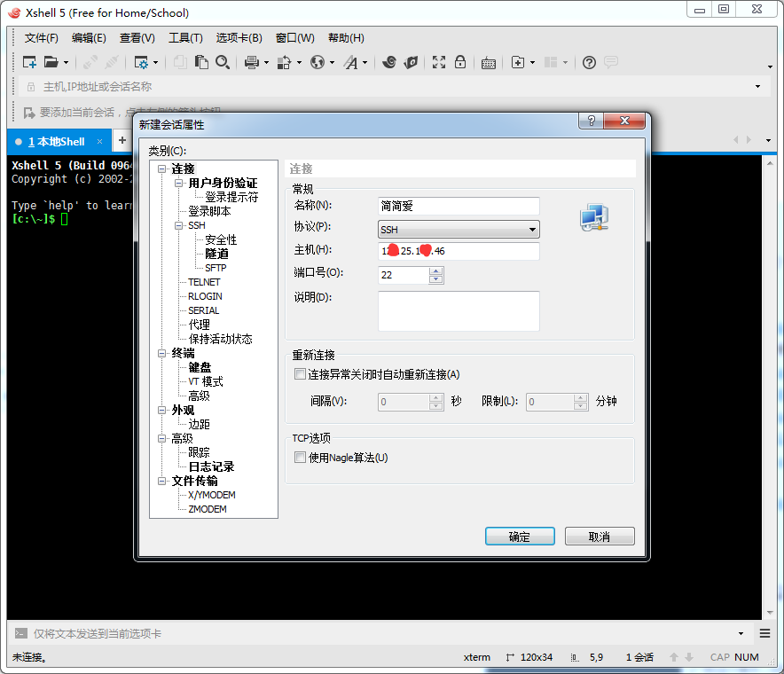Screen dimensions: 784x674
Task: Launch Xftp with the swirl icon
Action: [389, 62]
